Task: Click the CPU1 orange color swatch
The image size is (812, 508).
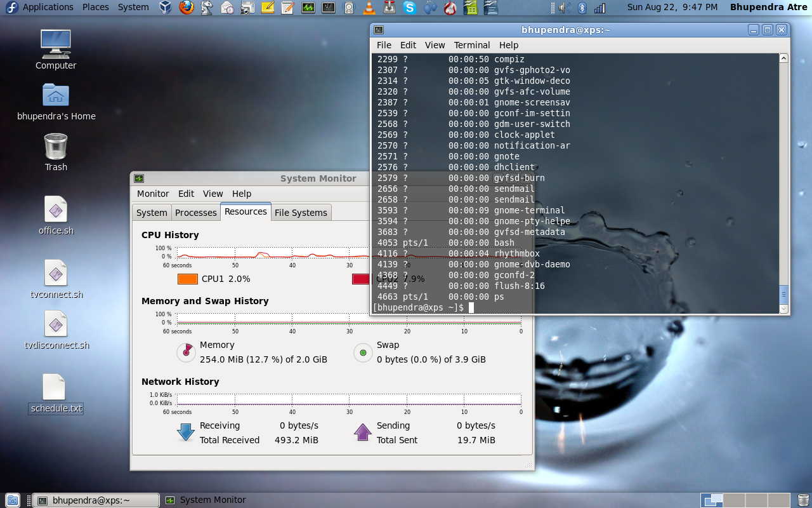Action: coord(188,279)
